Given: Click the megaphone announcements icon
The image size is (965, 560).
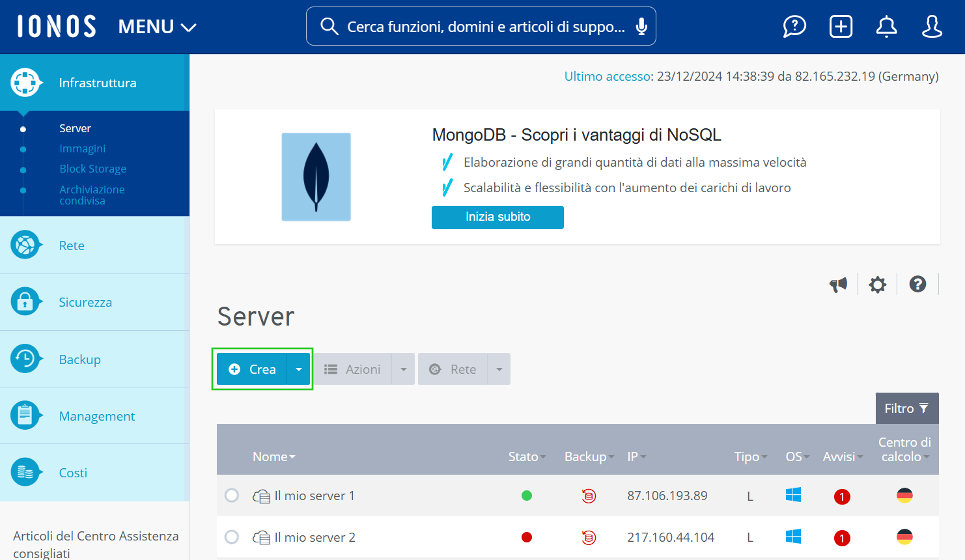Looking at the screenshot, I should coord(838,285).
